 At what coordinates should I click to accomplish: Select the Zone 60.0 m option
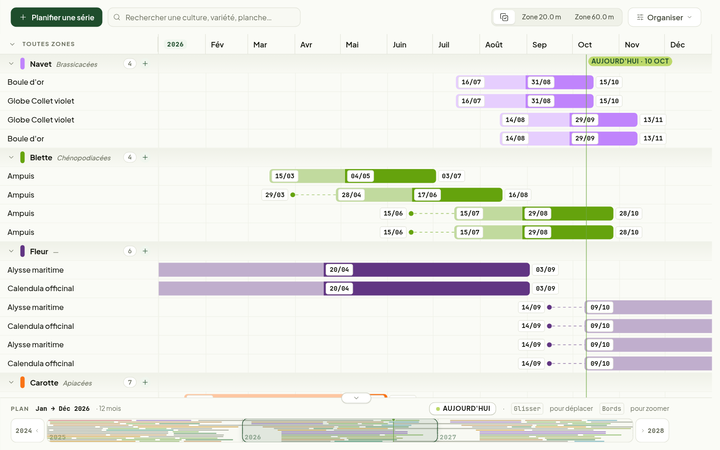594,17
